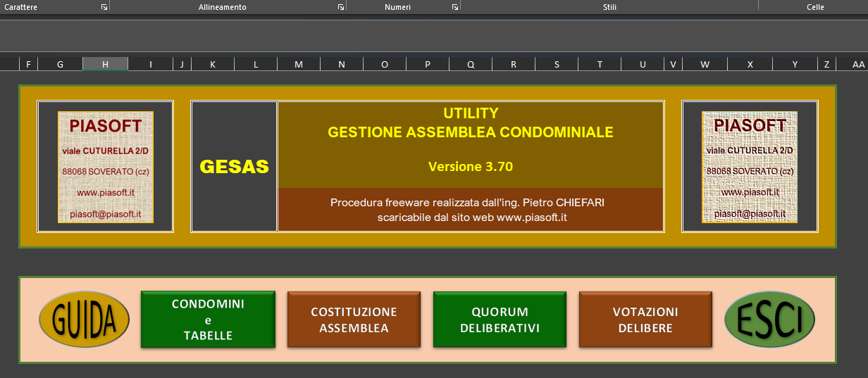Viewport: 868px width, 378px height.
Task: Select column G header
Action: pyautogui.click(x=60, y=64)
